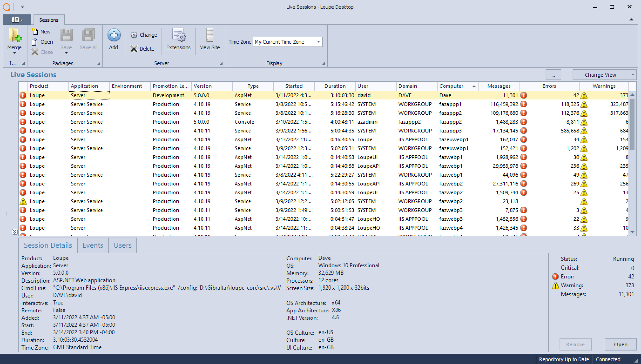
Task: Click the Connected status bar entry
Action: coord(608,359)
